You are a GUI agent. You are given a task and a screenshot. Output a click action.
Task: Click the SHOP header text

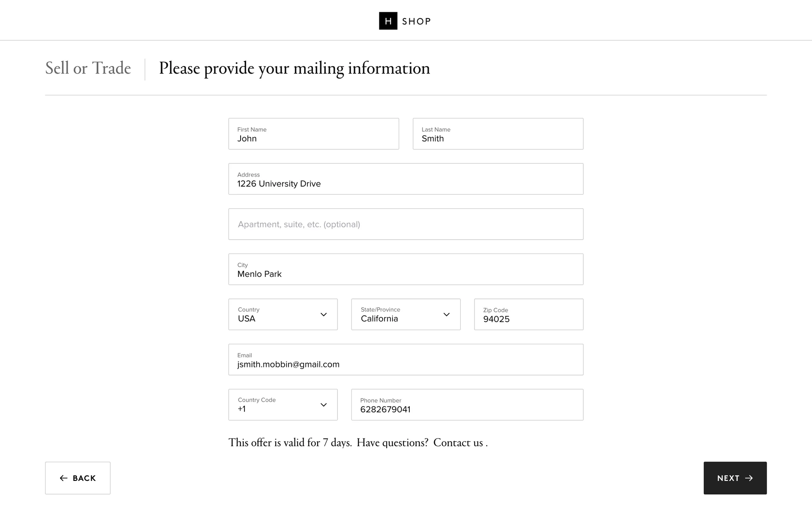click(x=416, y=22)
